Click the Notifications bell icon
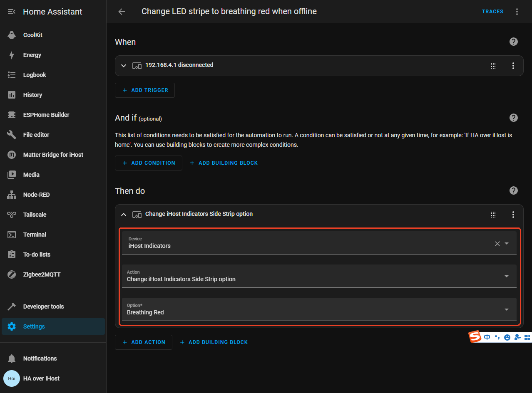The height and width of the screenshot is (393, 532). click(x=12, y=358)
